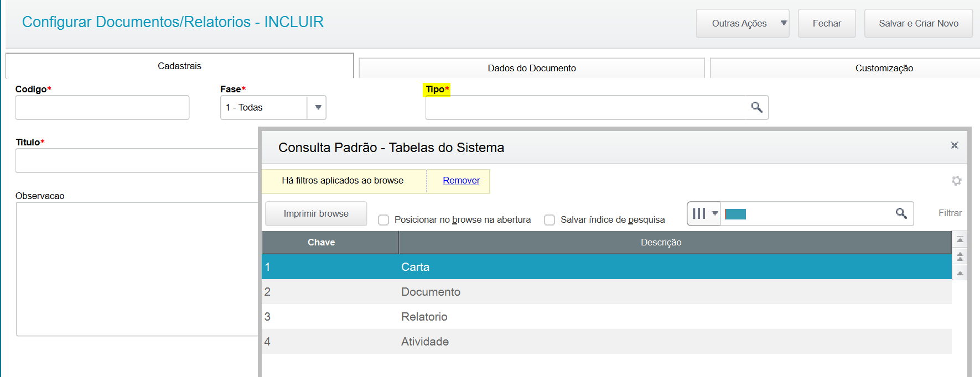The height and width of the screenshot is (377, 980).
Task: Click the page-up double arrow in the browse
Action: [960, 256]
